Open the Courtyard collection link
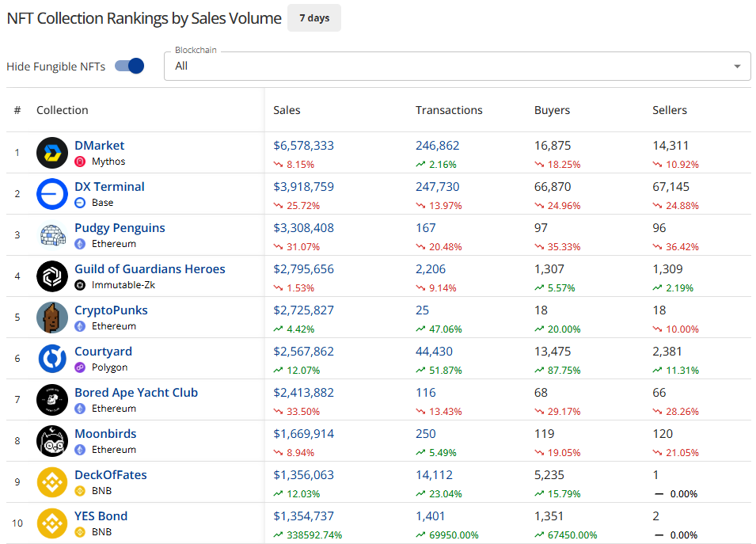756x544 pixels. click(x=103, y=352)
